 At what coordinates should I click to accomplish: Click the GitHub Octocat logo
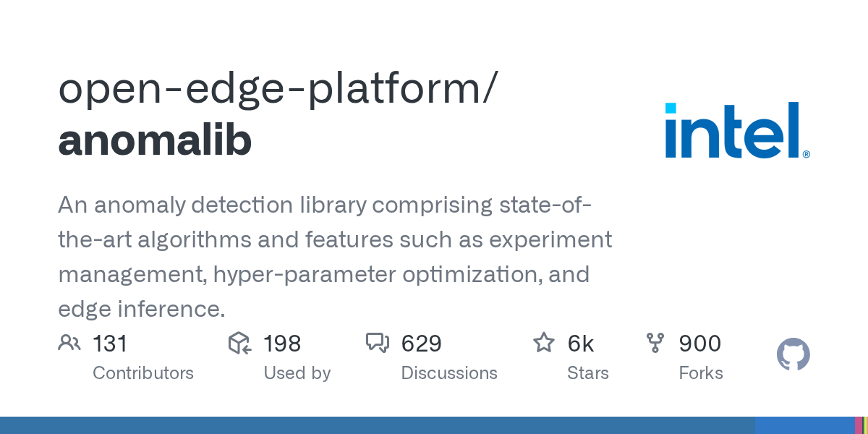point(793,355)
